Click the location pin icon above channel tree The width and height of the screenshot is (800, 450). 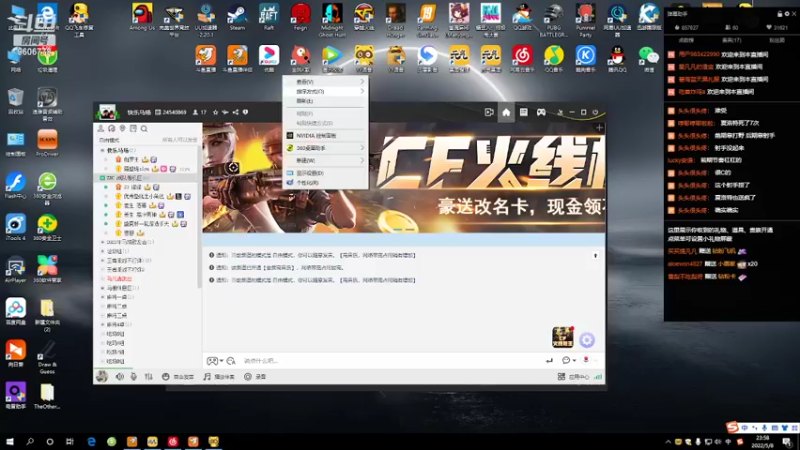click(x=122, y=129)
